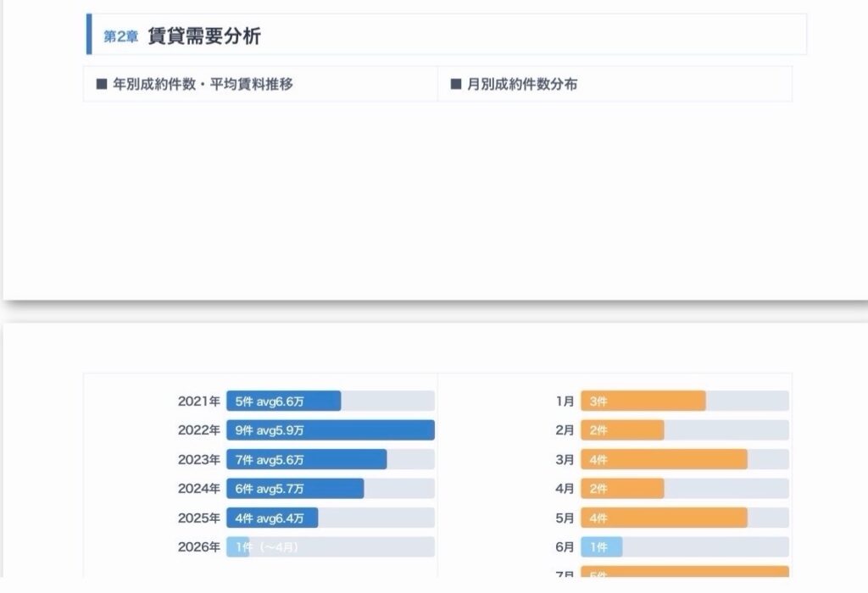
Task: Click the partially visible 7月 bar
Action: (x=684, y=573)
